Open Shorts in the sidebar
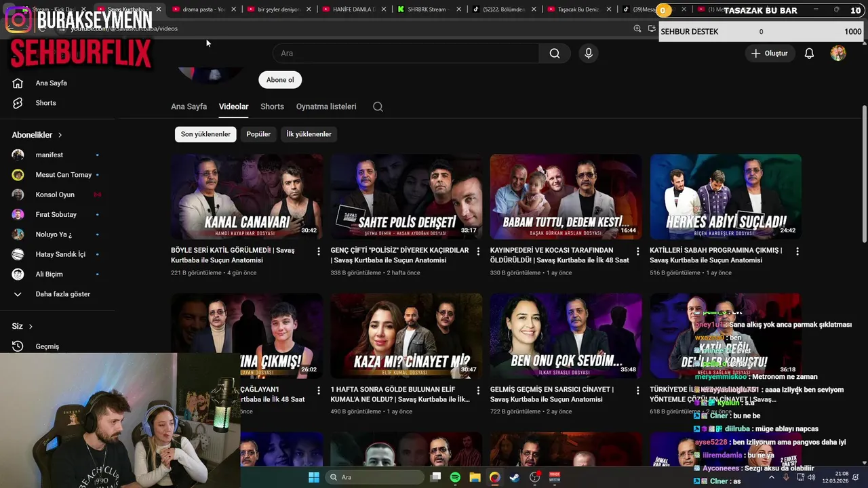The width and height of the screenshot is (868, 488). pyautogui.click(x=45, y=103)
